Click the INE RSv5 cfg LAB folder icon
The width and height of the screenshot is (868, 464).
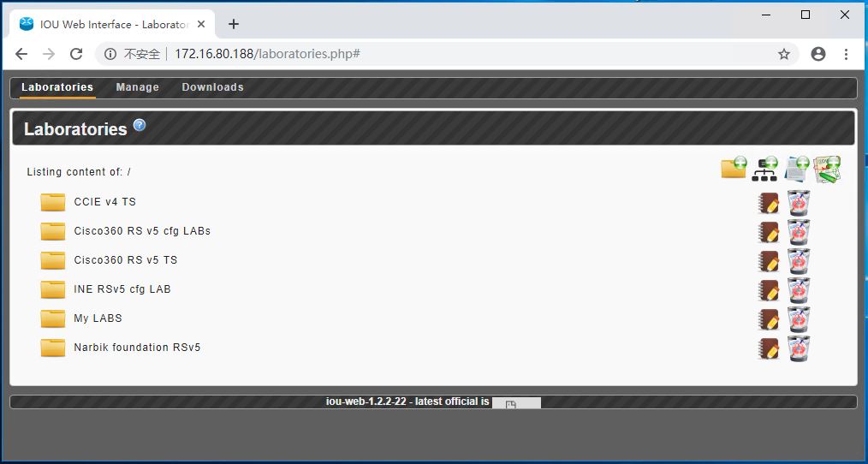pos(52,289)
